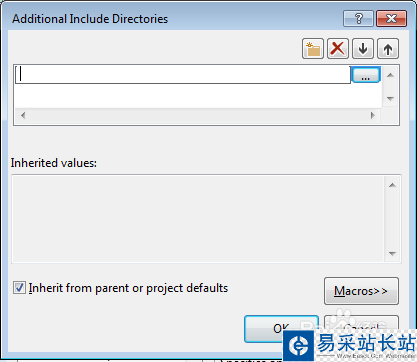Click the horizontal scrollbar track of directory list
This screenshot has width=417, height=362.
(x=198, y=116)
